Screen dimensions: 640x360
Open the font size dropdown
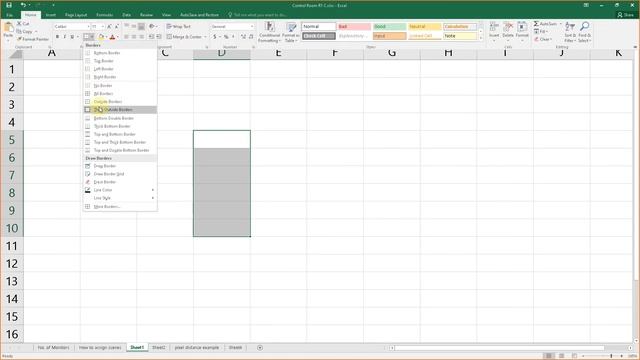click(102, 27)
